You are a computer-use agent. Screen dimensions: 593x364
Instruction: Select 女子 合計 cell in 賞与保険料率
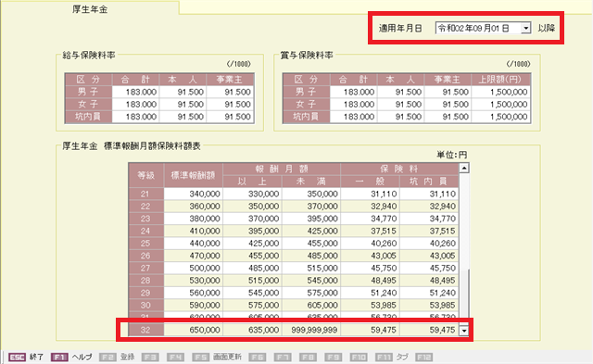(354, 105)
